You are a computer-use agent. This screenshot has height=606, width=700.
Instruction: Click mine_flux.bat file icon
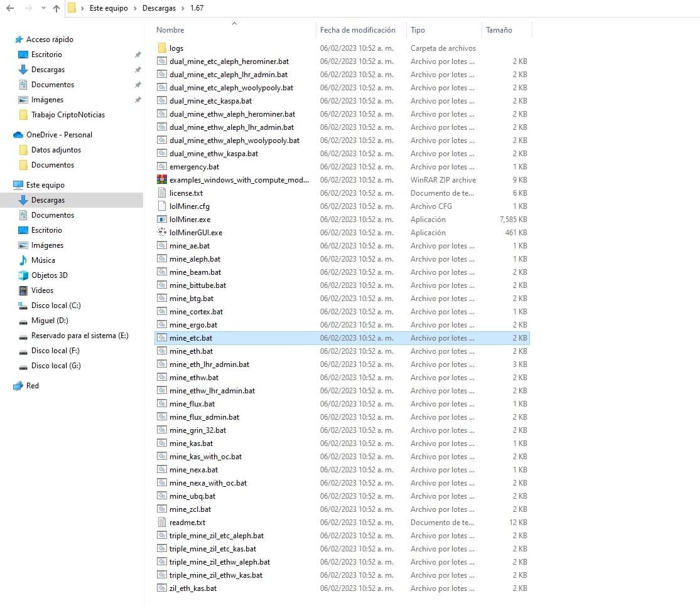tap(162, 404)
